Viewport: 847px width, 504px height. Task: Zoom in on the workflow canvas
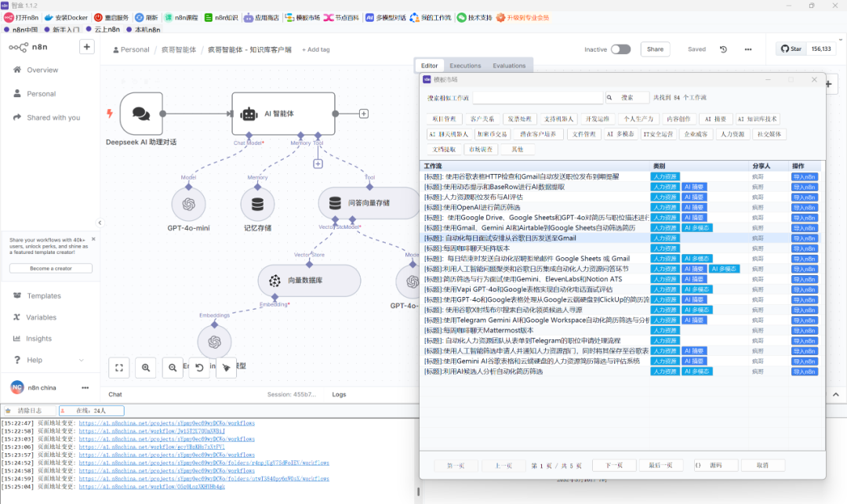pos(146,367)
